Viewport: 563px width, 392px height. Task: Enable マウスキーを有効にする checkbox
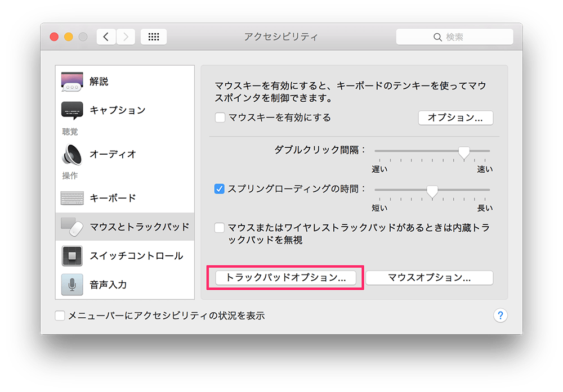coord(220,118)
